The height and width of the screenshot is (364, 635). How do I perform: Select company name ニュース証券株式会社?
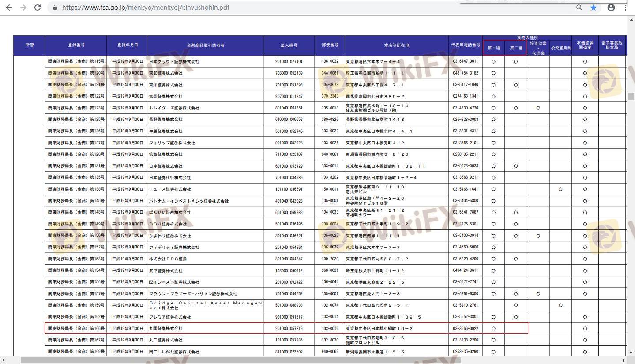click(170, 189)
